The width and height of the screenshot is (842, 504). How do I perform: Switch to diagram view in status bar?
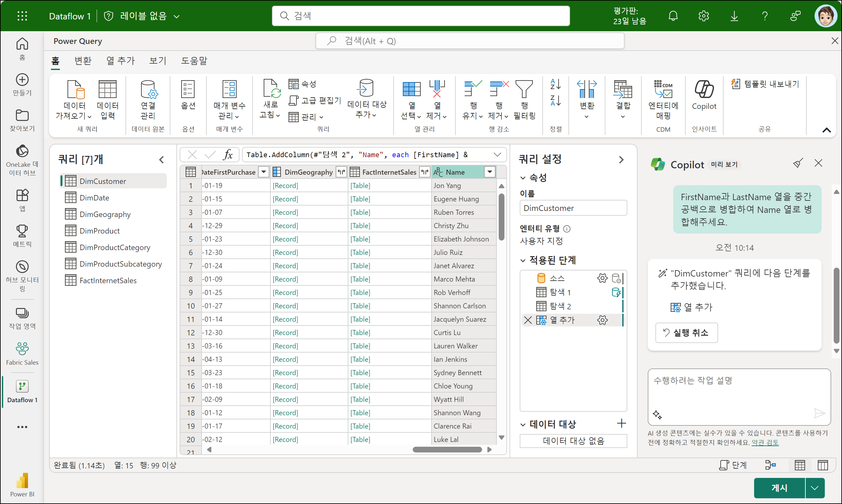(770, 465)
